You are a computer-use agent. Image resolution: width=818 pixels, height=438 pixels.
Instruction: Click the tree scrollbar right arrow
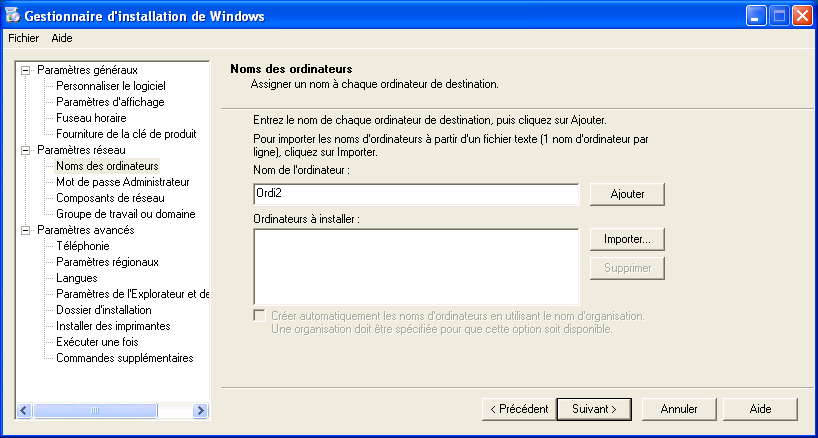(200, 410)
